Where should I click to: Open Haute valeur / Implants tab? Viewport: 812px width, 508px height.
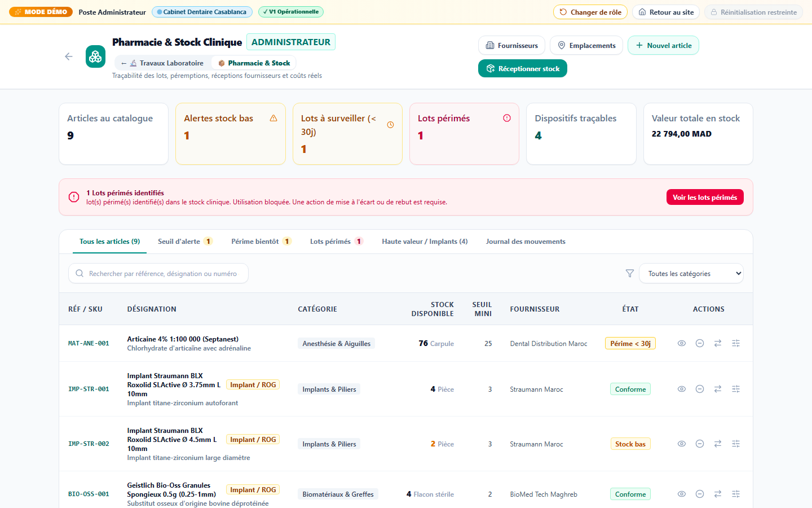(425, 242)
